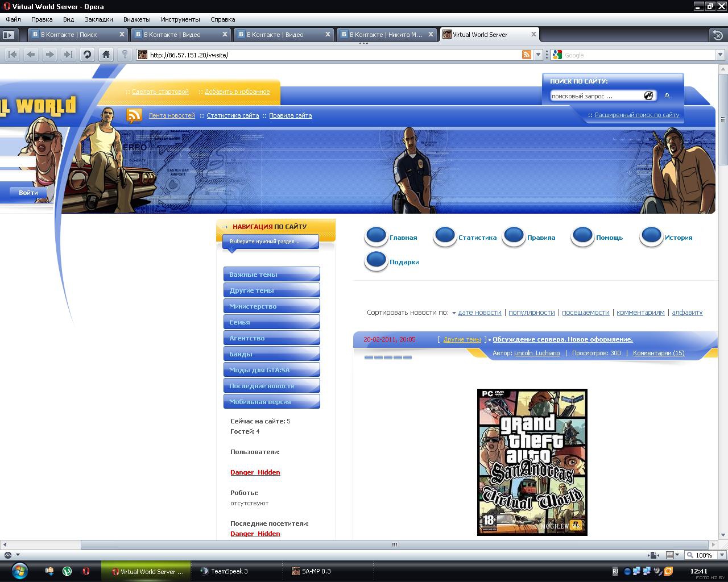Open the Home page button
Viewport: 728px width, 582px height.
[106, 55]
